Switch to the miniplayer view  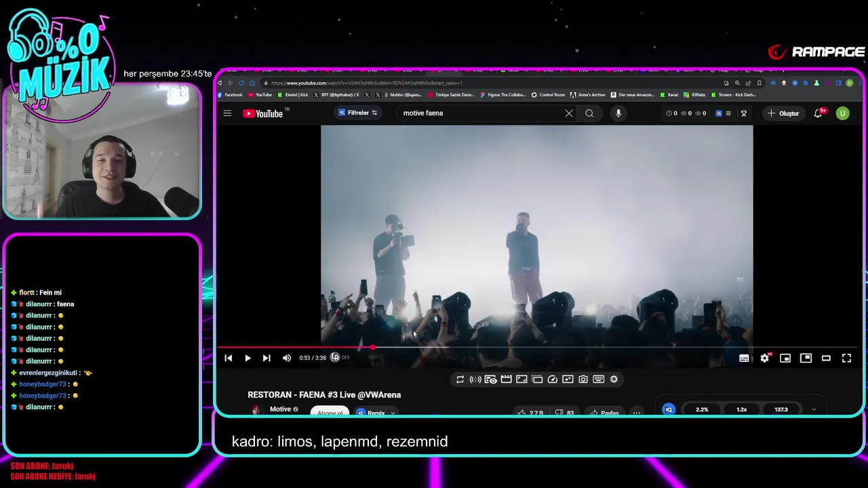pyautogui.click(x=785, y=358)
